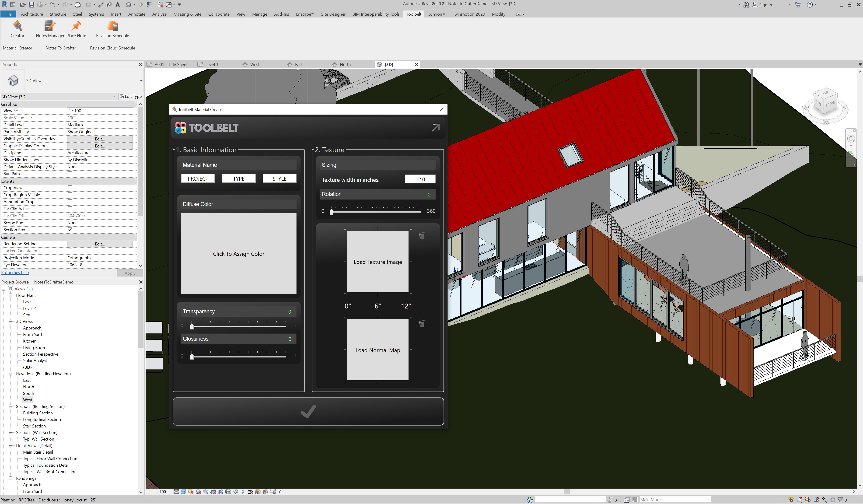
Task: Click the texture width input field
Action: pyautogui.click(x=420, y=179)
